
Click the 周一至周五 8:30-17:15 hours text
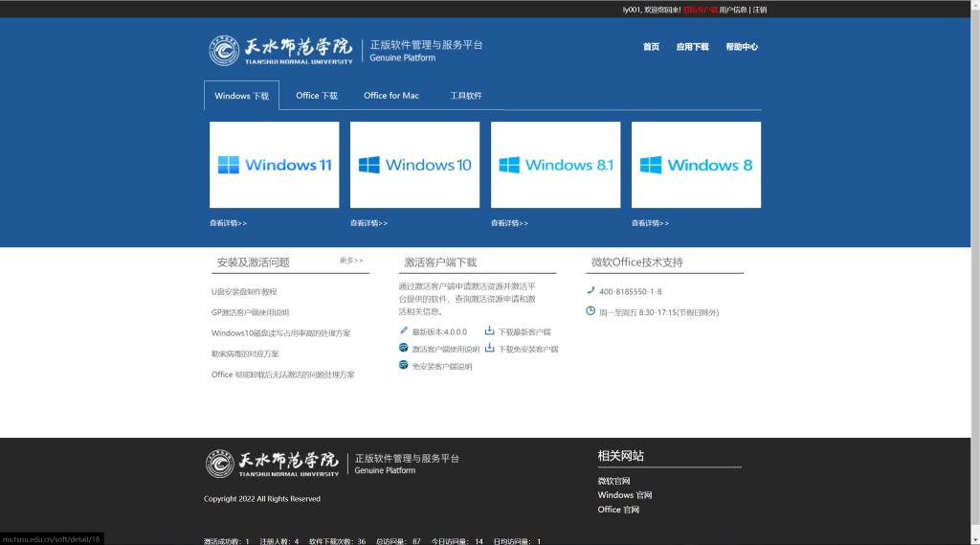658,312
